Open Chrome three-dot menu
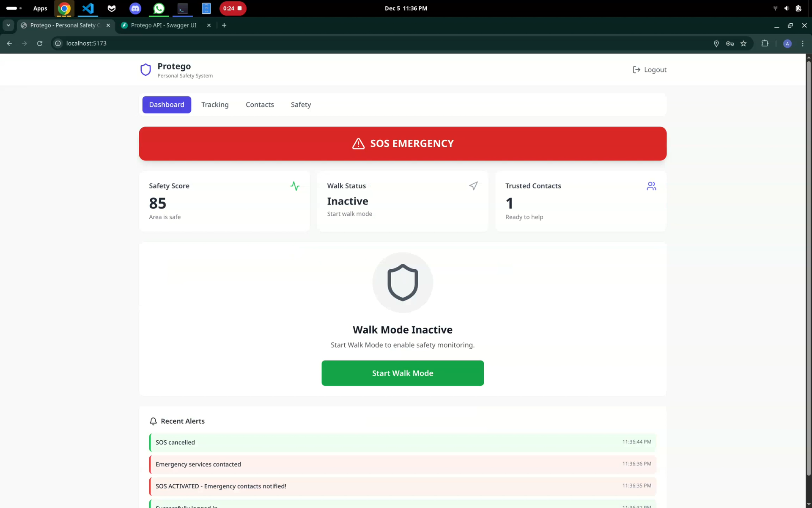 (x=802, y=44)
